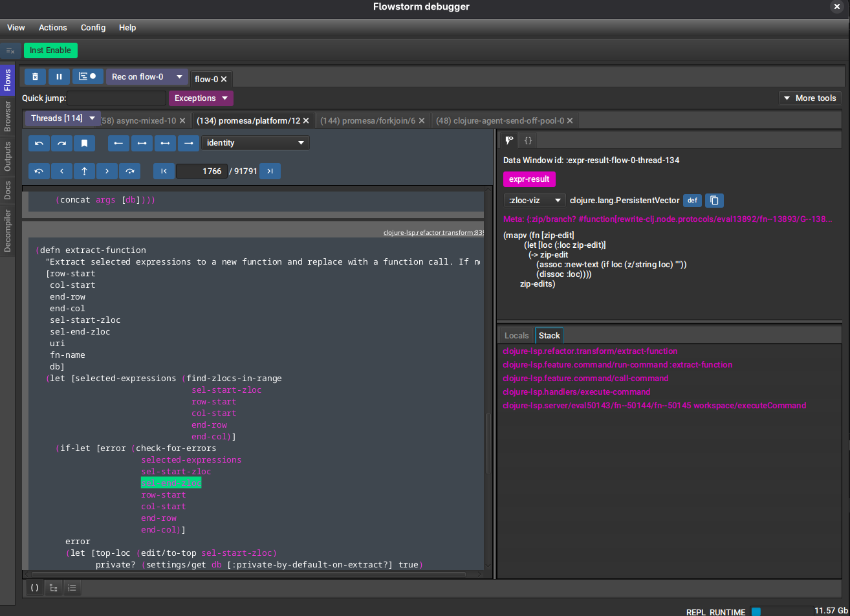This screenshot has height=616, width=850.
Task: Jump to the last step icon
Action: pos(270,171)
